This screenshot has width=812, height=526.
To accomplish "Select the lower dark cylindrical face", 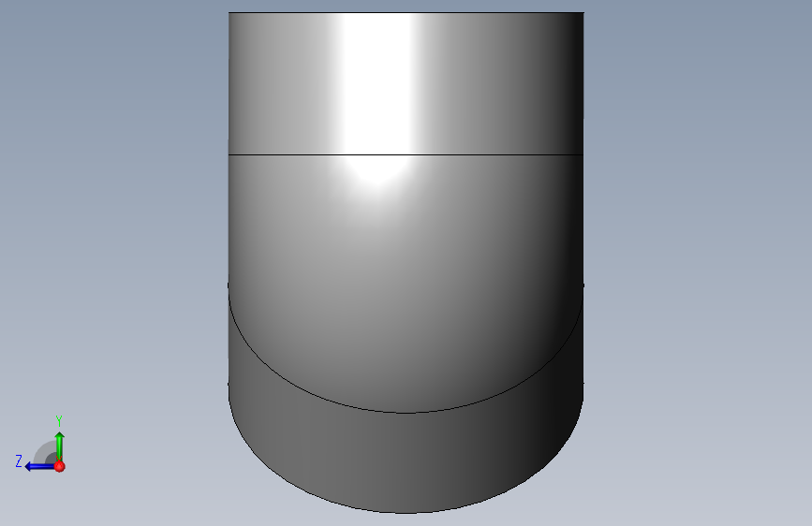I will pos(406,463).
